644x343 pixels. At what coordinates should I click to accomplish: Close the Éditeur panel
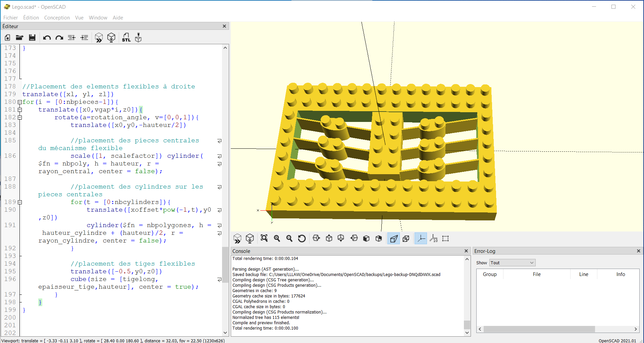pos(224,26)
